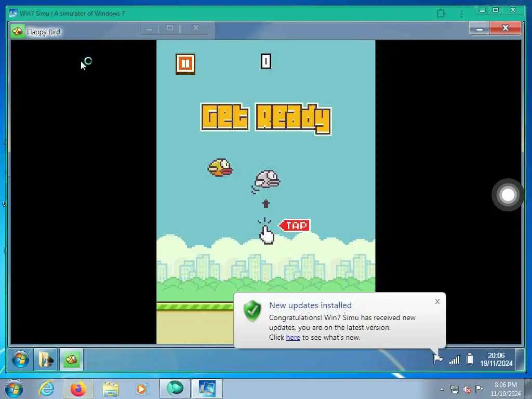Click the network signal bars icon
This screenshot has width=532, height=399.
[454, 360]
